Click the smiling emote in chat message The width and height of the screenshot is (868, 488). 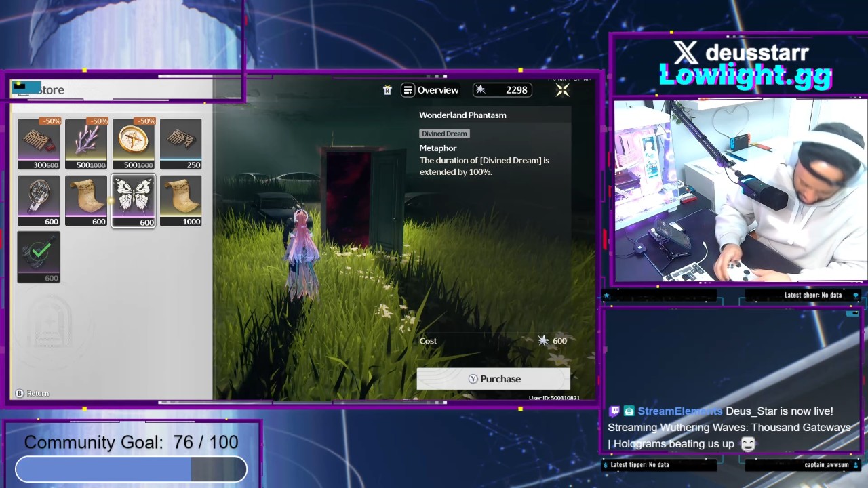coord(748,444)
